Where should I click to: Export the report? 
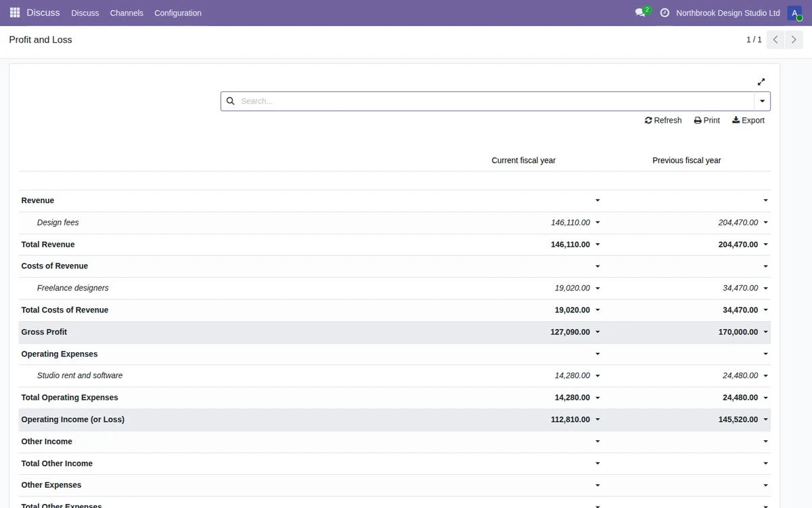(x=748, y=120)
